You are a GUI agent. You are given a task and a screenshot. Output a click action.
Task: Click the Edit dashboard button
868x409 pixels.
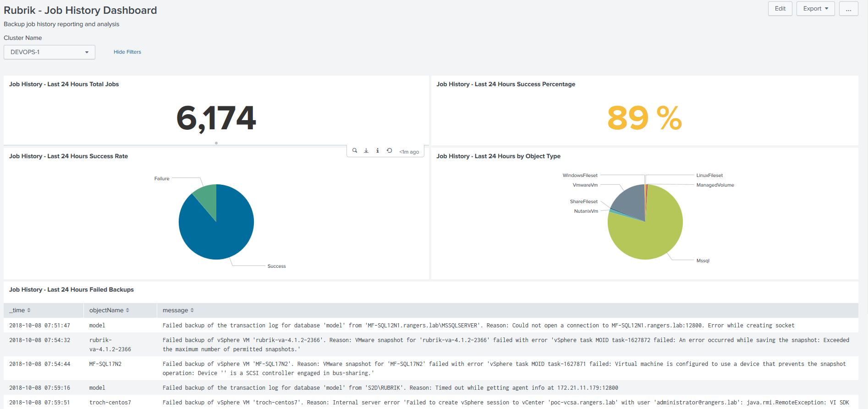[x=780, y=9]
